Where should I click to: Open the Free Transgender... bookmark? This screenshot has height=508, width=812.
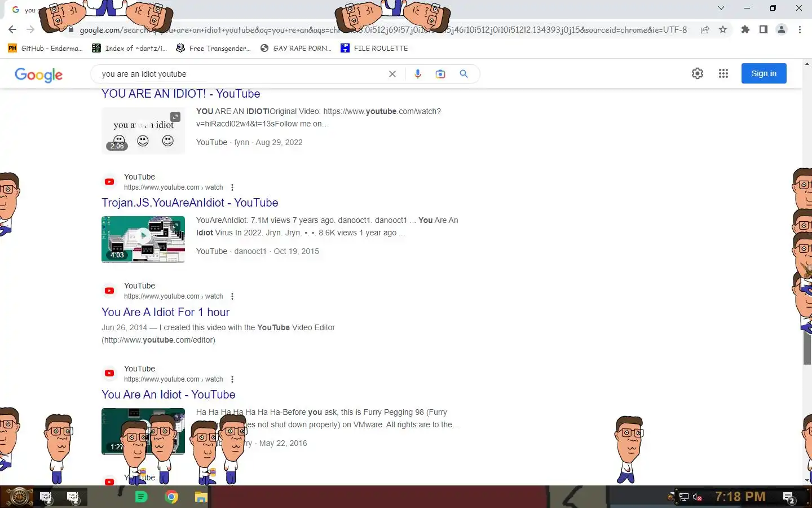pyautogui.click(x=214, y=48)
